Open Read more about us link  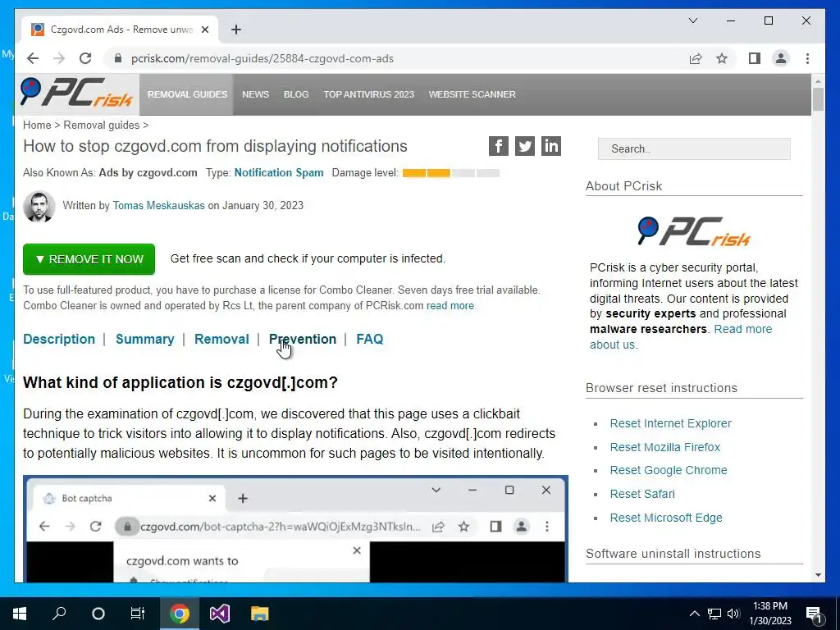pos(681,336)
